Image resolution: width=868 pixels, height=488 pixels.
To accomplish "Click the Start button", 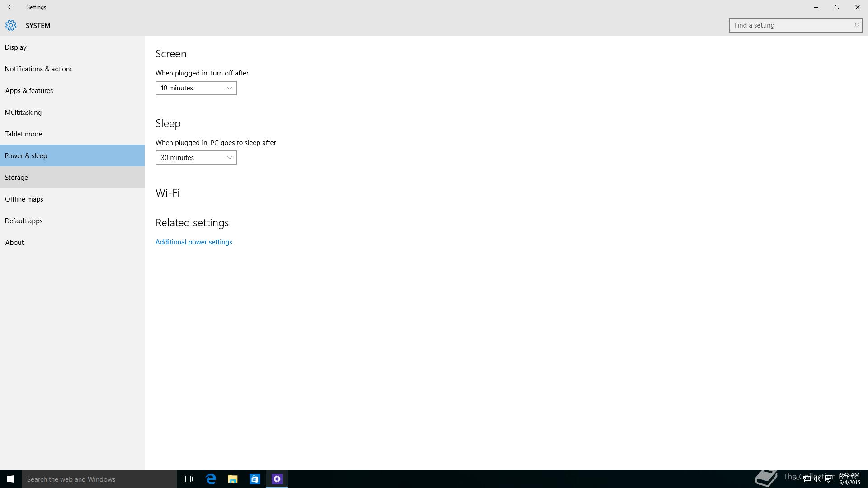I will point(11,479).
